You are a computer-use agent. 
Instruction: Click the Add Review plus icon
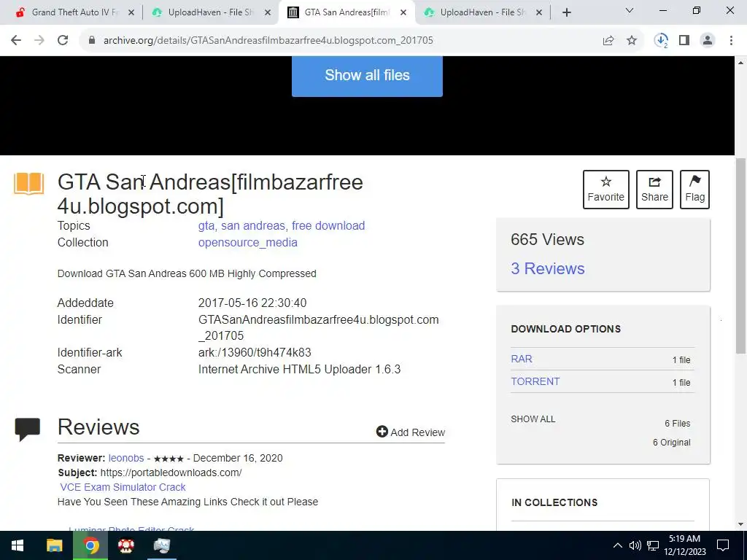pos(382,432)
